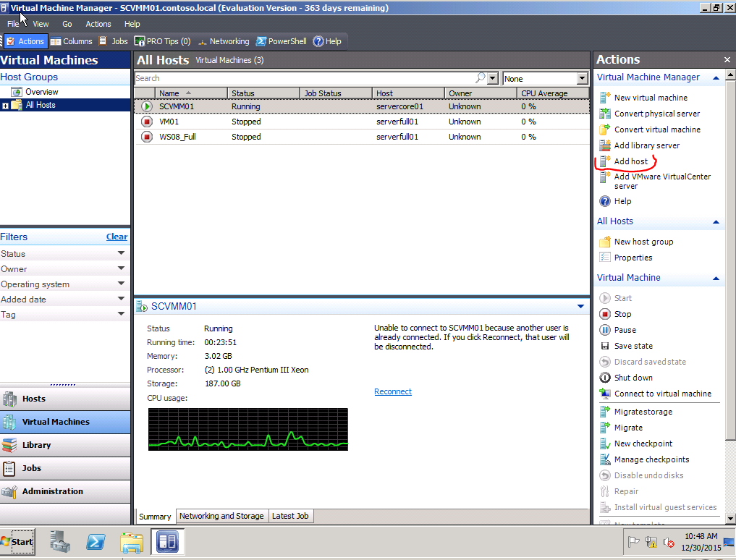Click search magnifier icon
736x560 pixels.
(481, 78)
